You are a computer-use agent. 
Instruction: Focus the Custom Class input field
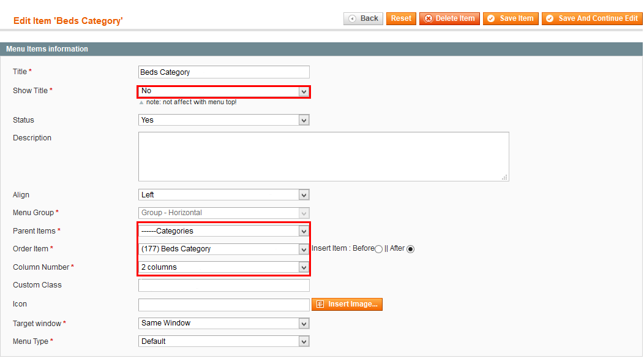224,285
